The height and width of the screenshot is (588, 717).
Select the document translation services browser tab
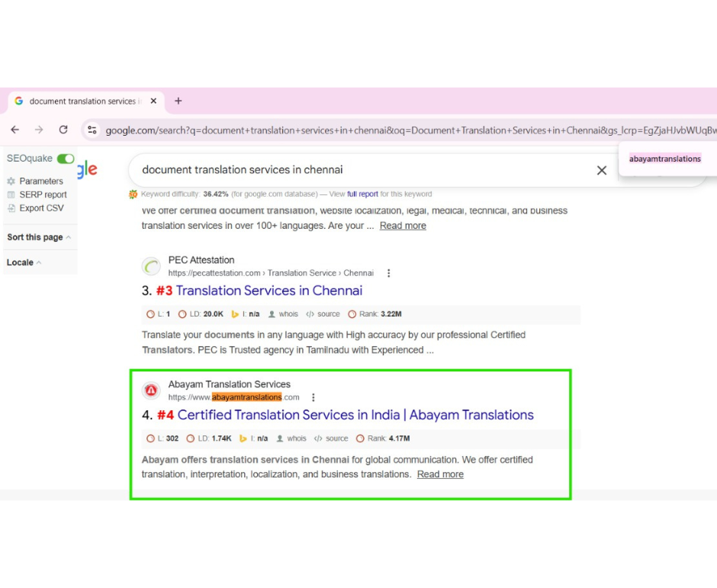[85, 101]
